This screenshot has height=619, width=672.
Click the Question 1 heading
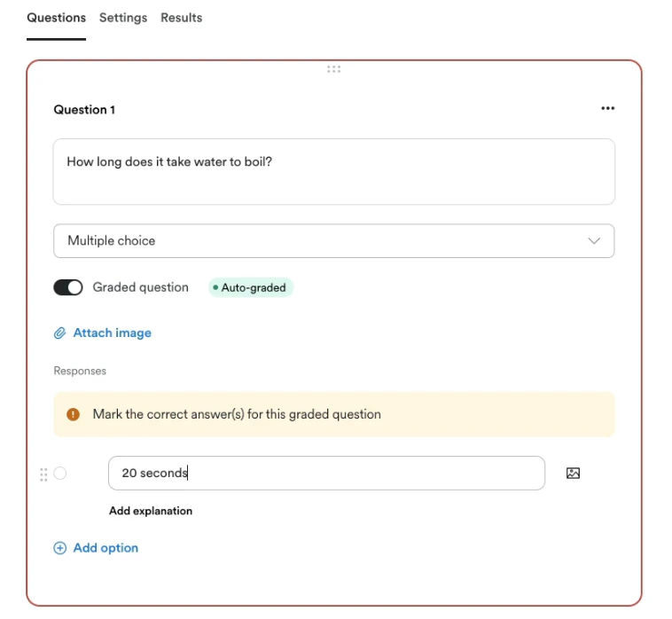click(84, 110)
